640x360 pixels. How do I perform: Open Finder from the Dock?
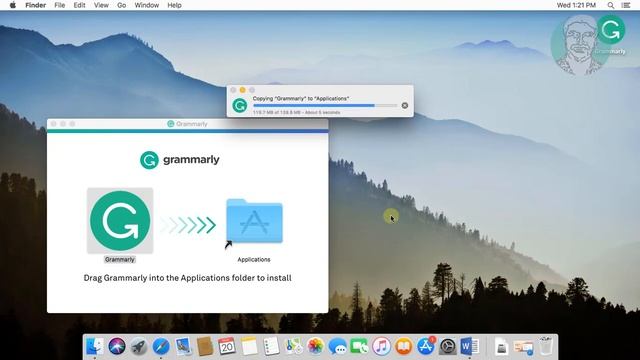[95, 347]
